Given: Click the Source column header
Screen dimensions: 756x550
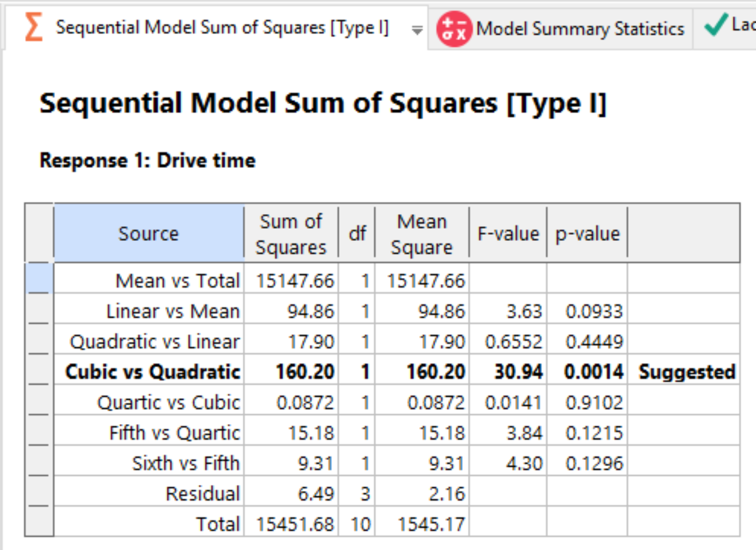Looking at the screenshot, I should (x=149, y=234).
